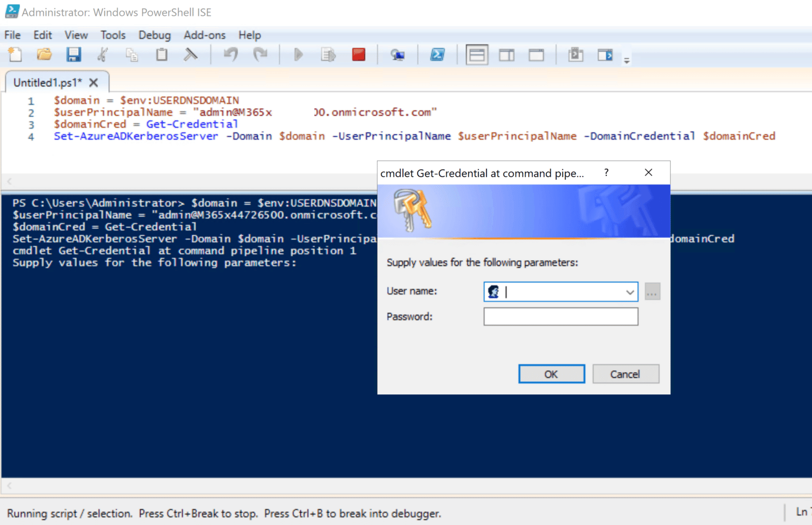Launch PowerShell.exe console
The height and width of the screenshot is (525, 812).
438,54
